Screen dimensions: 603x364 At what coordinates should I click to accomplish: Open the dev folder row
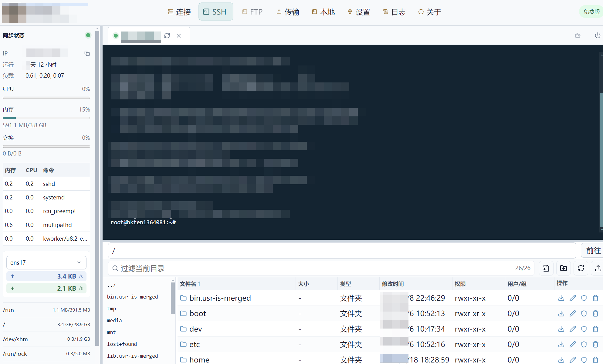[390, 329]
